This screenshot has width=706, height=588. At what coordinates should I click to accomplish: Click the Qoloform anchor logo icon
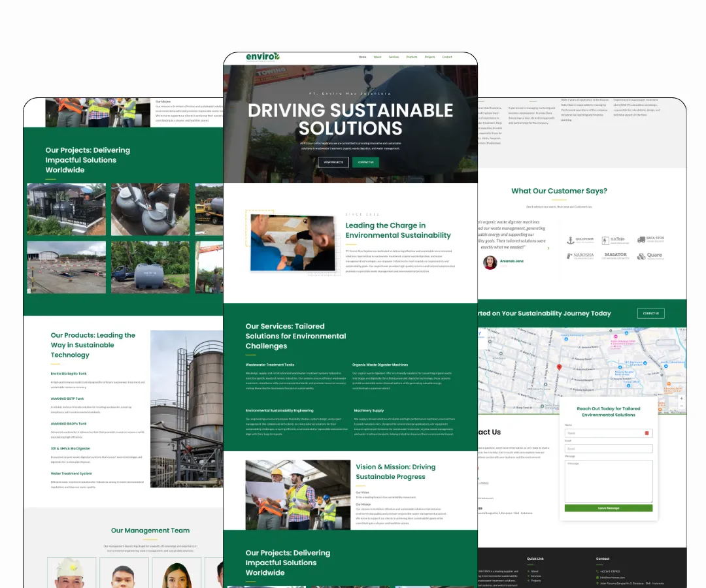point(571,240)
